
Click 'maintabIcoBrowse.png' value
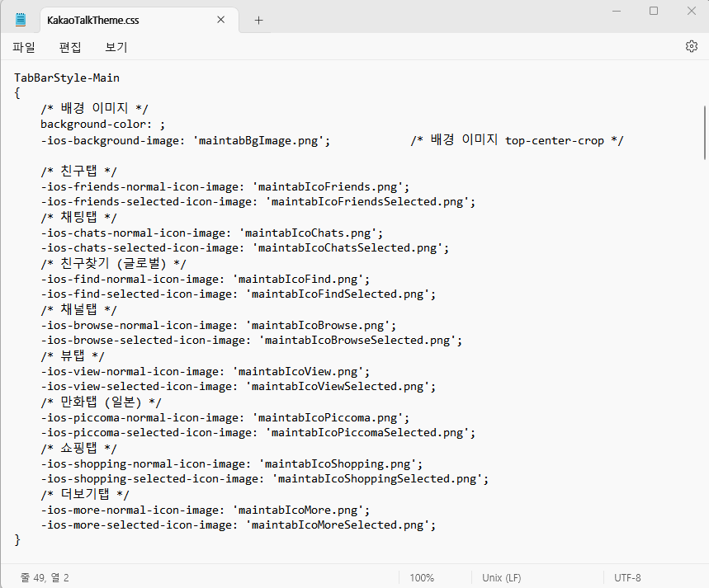pyautogui.click(x=320, y=326)
